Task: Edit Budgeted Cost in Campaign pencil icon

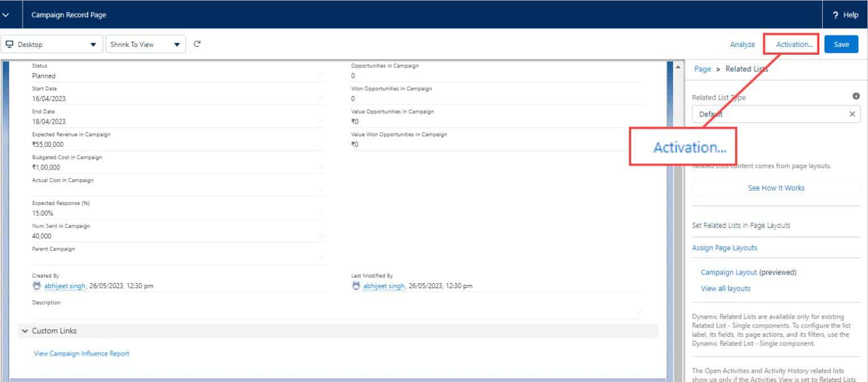Action: [x=322, y=167]
